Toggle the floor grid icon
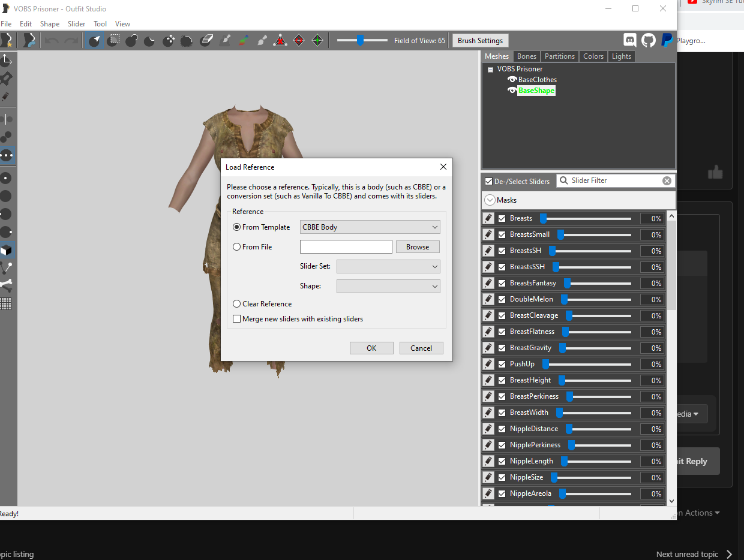This screenshot has height=560, width=744. 7,303
